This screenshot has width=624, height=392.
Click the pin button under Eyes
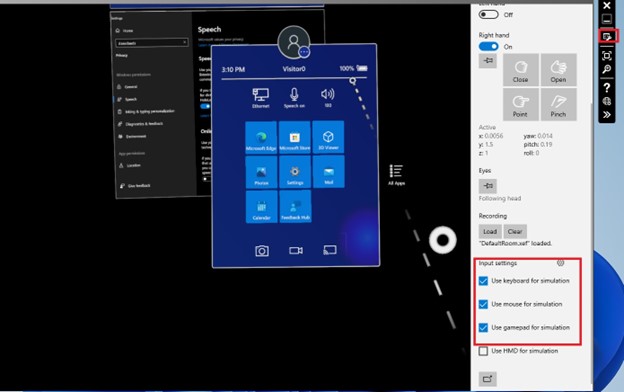click(x=488, y=186)
